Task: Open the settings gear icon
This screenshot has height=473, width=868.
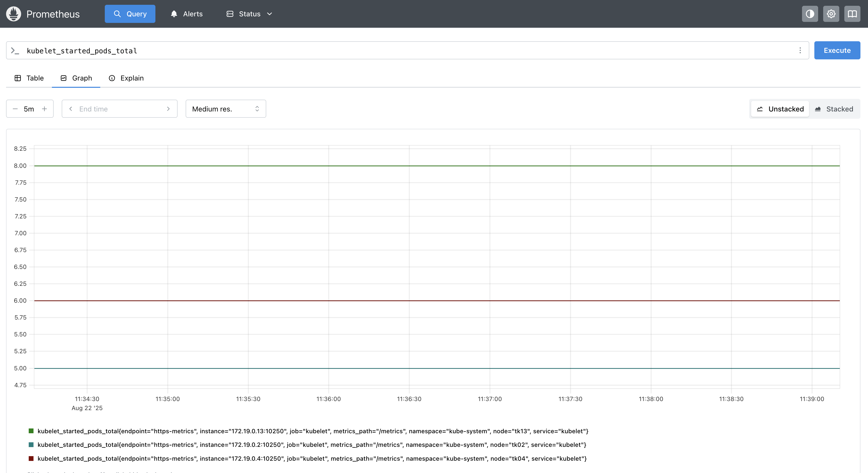Action: click(831, 14)
